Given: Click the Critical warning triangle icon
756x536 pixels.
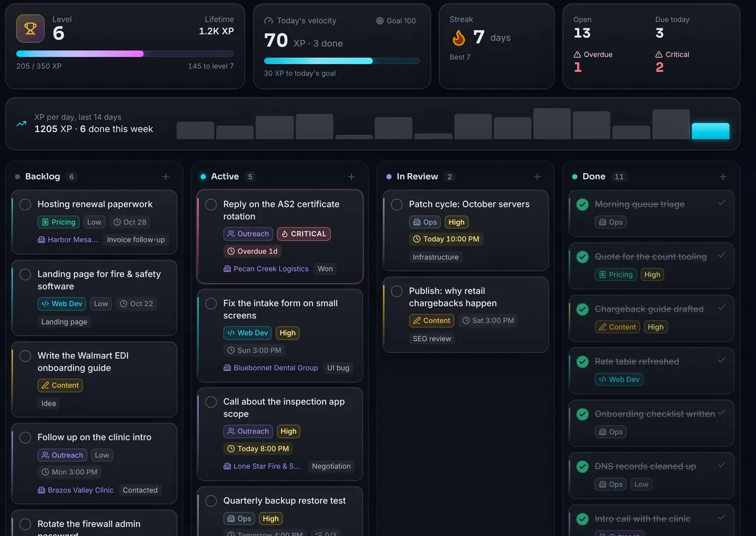Looking at the screenshot, I should tap(659, 55).
